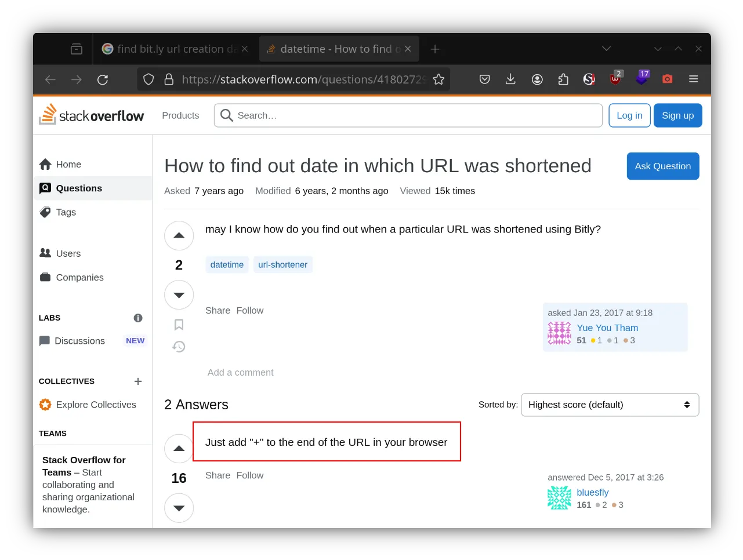743x560 pixels.
Task: Click 'Add a comment' on the question
Action: [241, 373]
